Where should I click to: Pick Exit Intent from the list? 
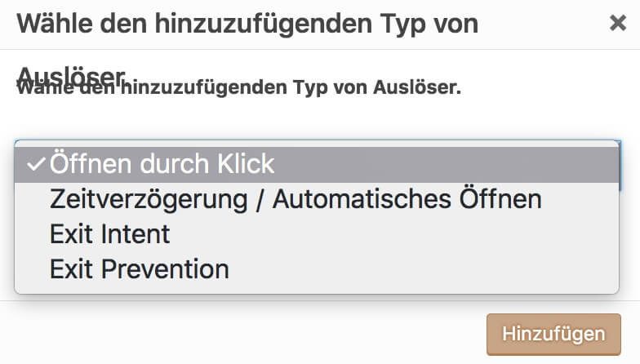click(110, 234)
